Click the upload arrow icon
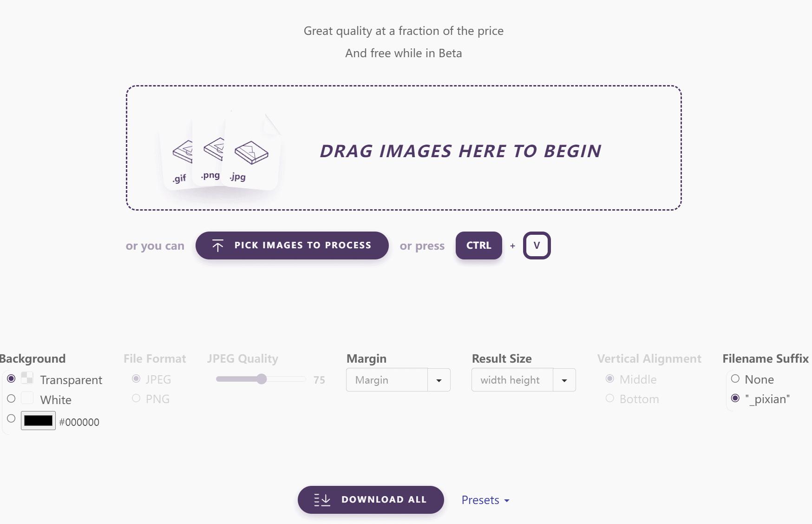Viewport: 812px width, 524px height. [x=217, y=245]
